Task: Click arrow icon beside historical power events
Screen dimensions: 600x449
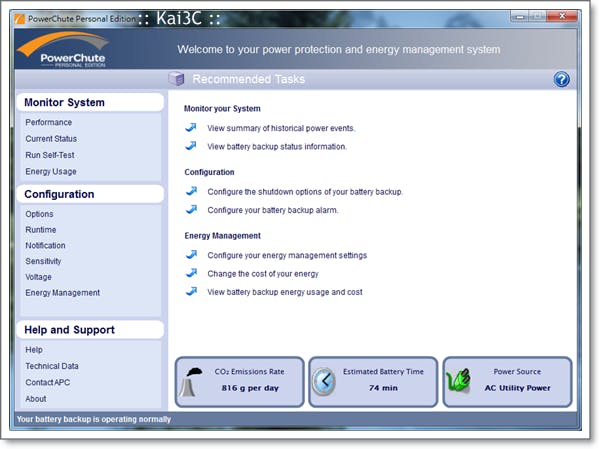Action: pyautogui.click(x=191, y=128)
